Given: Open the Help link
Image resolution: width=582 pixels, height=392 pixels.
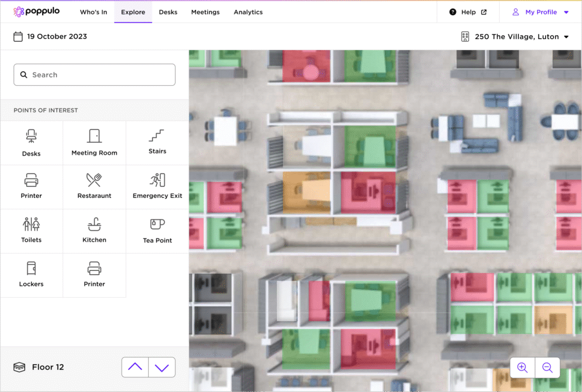Looking at the screenshot, I should (468, 12).
